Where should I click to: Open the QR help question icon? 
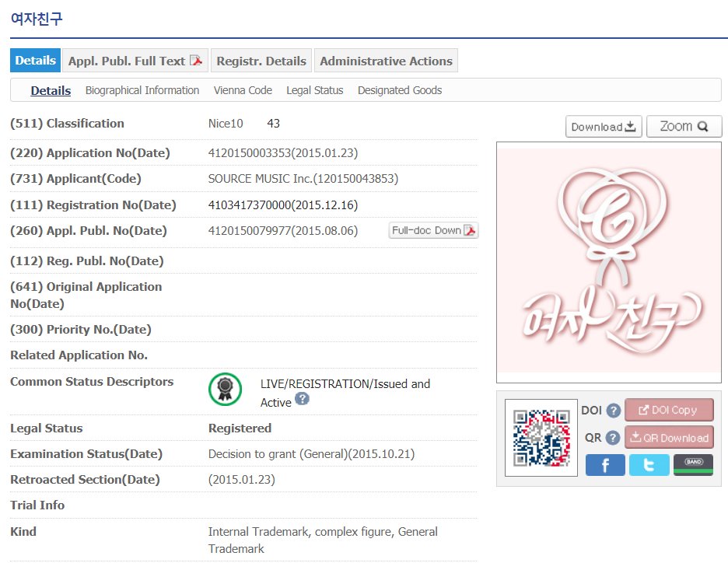[613, 438]
